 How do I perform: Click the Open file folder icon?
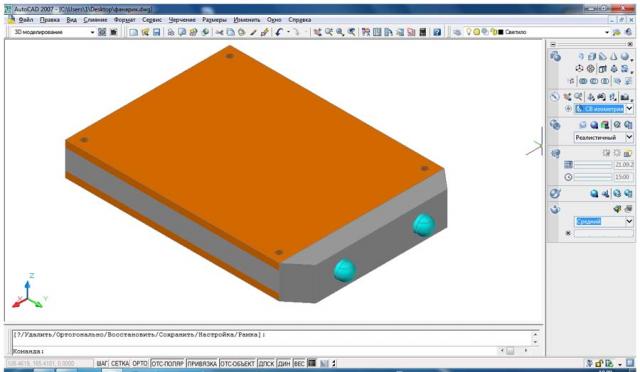pyautogui.click(x=145, y=32)
